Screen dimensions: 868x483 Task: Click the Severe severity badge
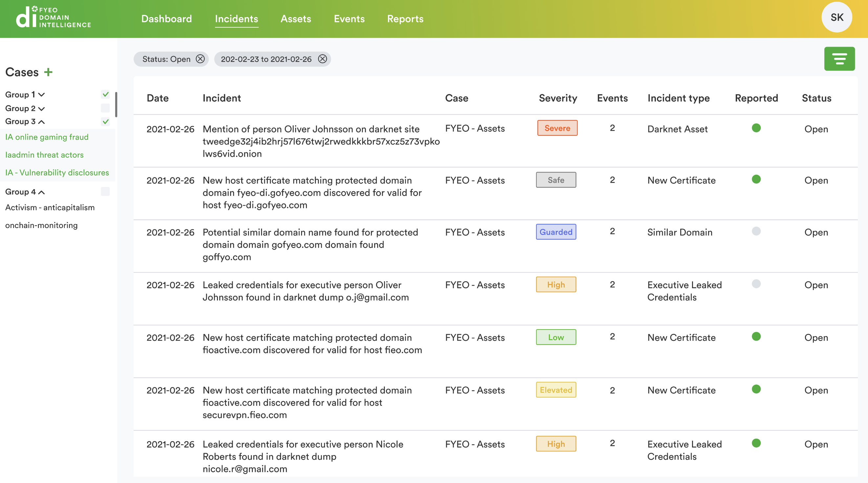pos(557,128)
